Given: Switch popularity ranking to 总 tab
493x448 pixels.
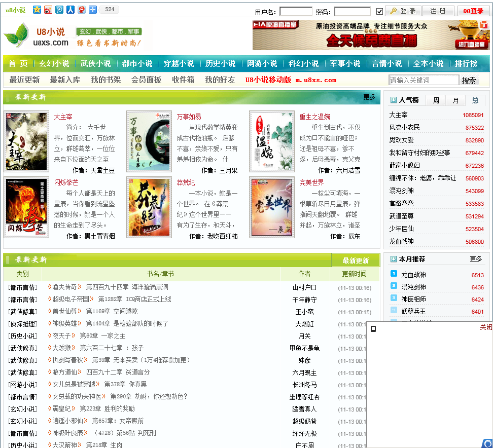Looking at the screenshot, I should [x=475, y=100].
